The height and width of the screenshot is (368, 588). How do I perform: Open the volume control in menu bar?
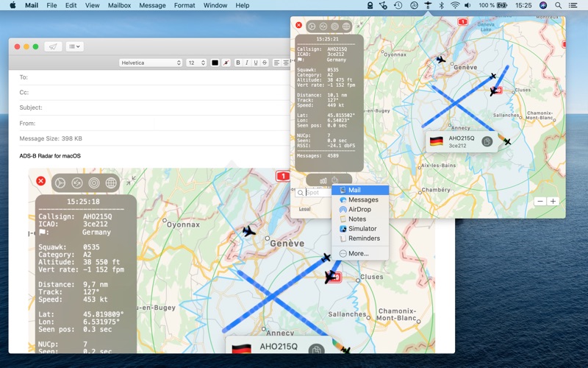click(467, 5)
